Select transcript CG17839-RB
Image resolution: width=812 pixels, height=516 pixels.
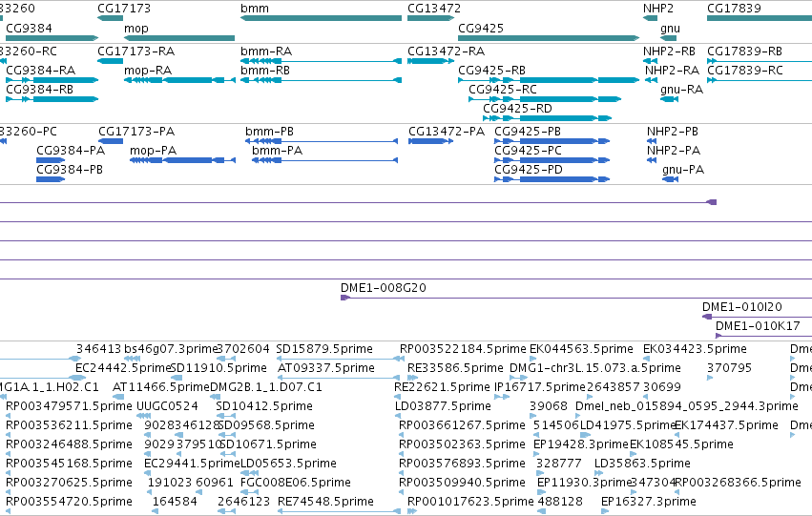[x=760, y=61]
